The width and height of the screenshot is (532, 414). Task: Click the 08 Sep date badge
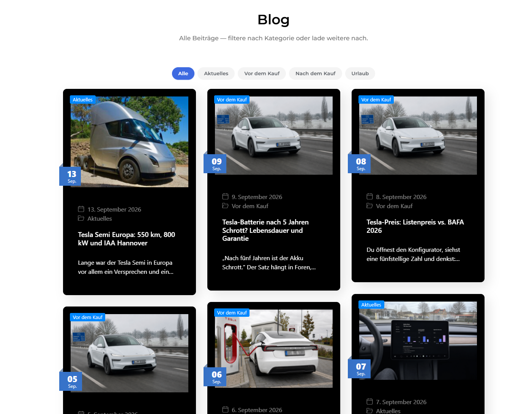coord(359,164)
